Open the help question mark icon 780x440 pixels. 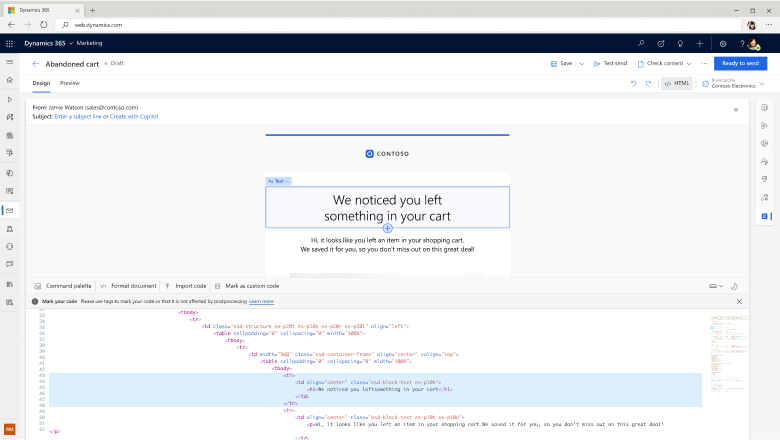(742, 44)
